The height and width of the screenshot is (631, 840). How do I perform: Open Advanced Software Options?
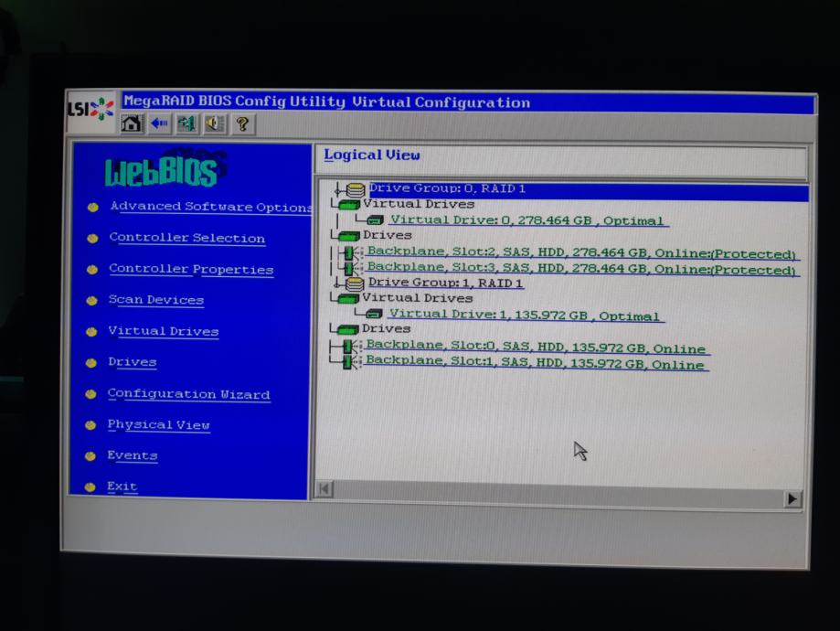point(211,207)
